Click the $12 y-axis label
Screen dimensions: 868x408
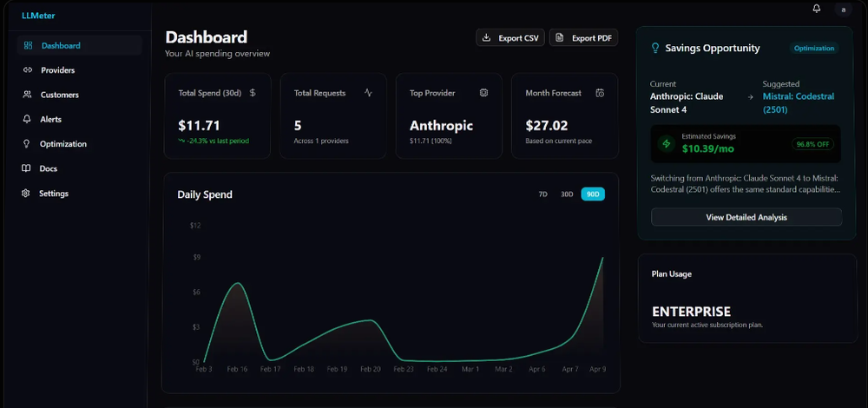pyautogui.click(x=194, y=226)
